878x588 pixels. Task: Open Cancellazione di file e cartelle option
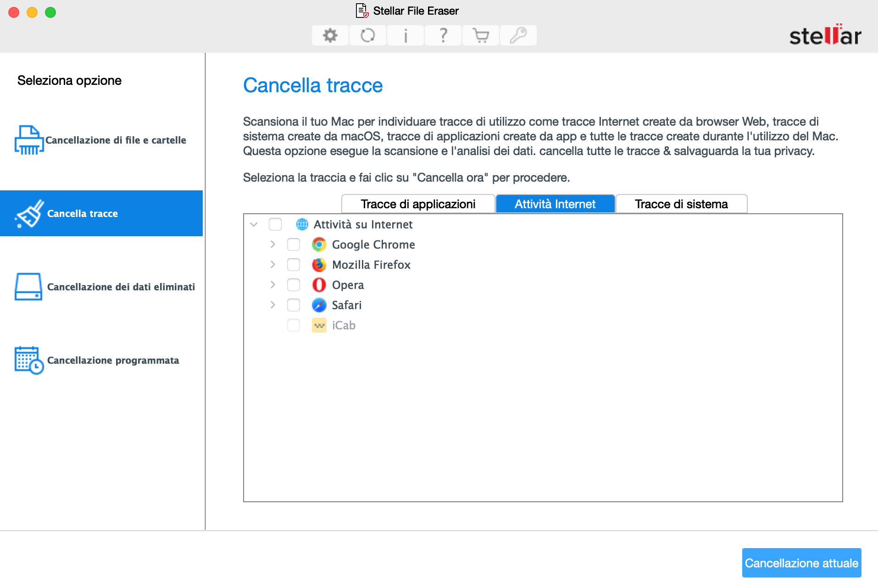tap(101, 140)
